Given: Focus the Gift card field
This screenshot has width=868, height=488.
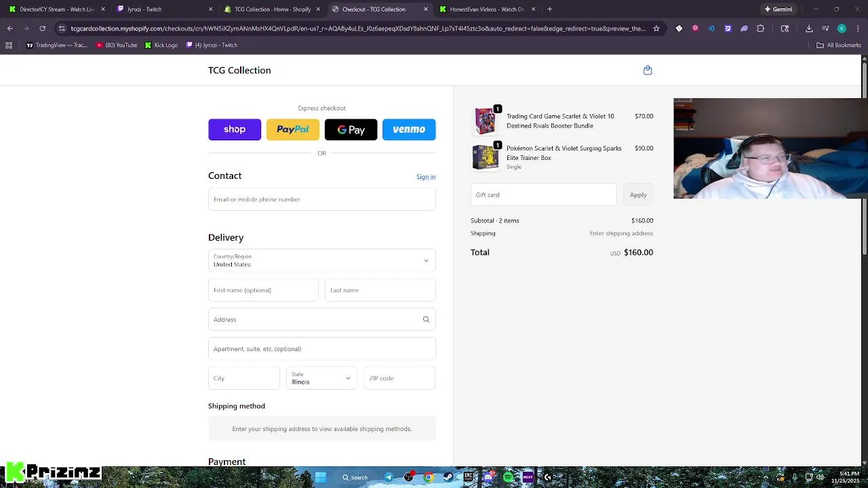Looking at the screenshot, I should pyautogui.click(x=543, y=195).
